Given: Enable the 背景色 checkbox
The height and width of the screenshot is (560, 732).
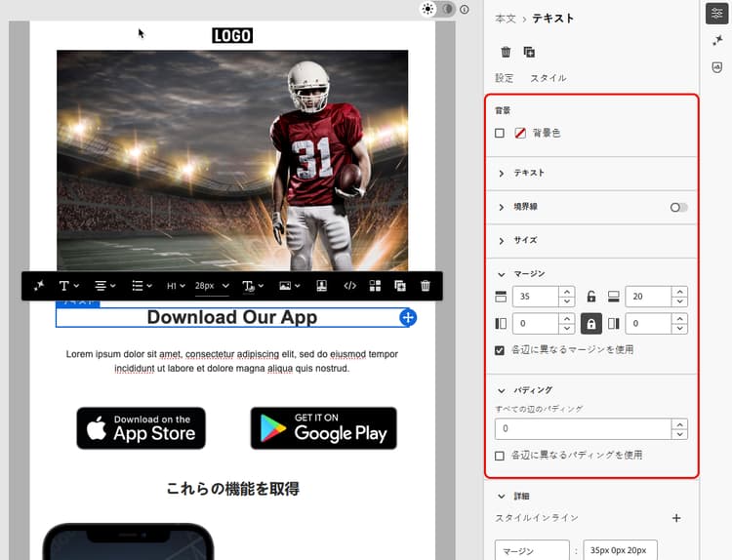Looking at the screenshot, I should click(x=500, y=133).
